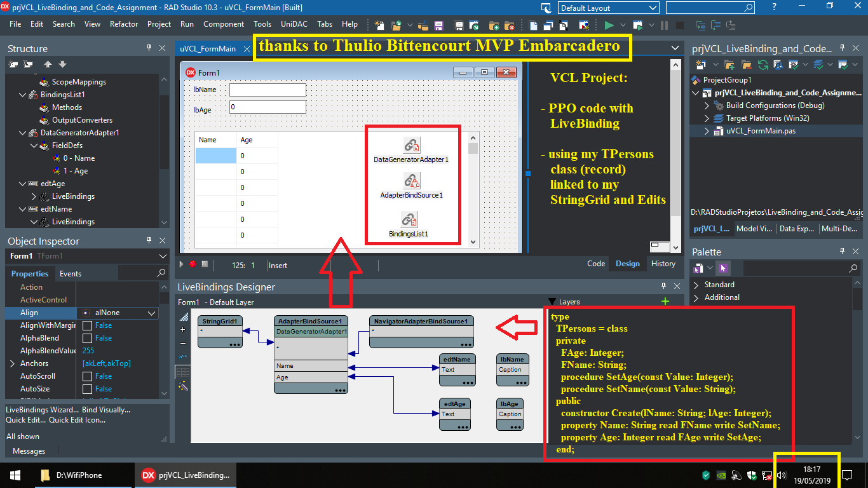Click the Remove File from Project icon

coord(509,25)
